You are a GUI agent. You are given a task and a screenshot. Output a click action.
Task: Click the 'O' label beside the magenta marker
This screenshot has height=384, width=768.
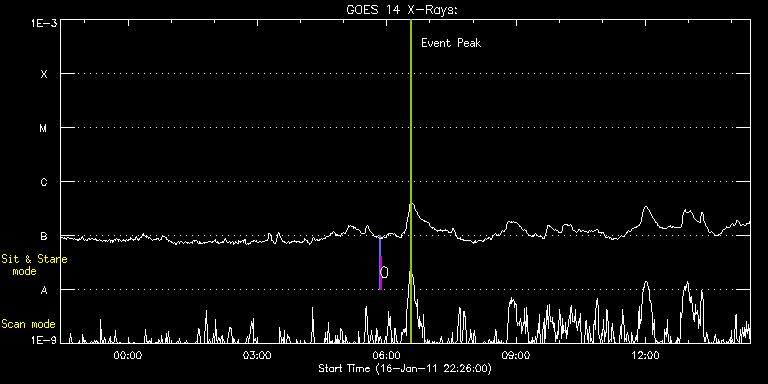(384, 272)
